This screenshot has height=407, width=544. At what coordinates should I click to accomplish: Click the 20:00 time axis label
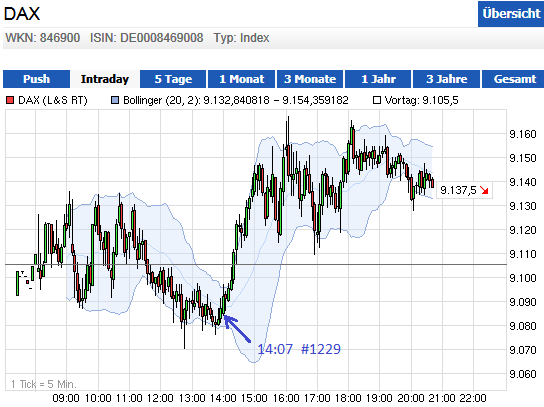[411, 398]
